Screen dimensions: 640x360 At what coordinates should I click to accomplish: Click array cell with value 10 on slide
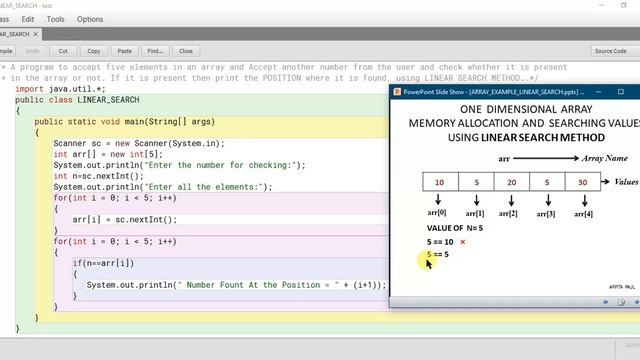click(440, 182)
